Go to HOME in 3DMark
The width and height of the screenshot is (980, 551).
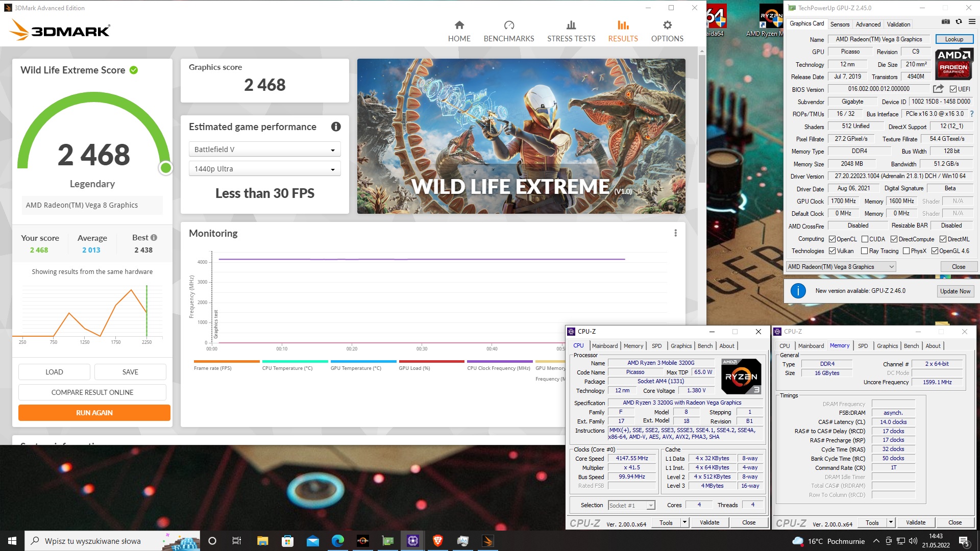(459, 31)
